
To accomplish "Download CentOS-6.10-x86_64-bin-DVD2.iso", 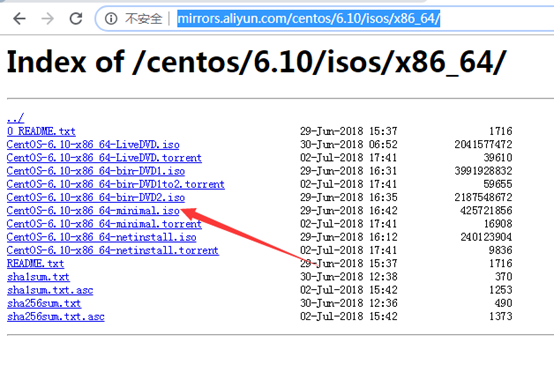I will (x=96, y=198).
